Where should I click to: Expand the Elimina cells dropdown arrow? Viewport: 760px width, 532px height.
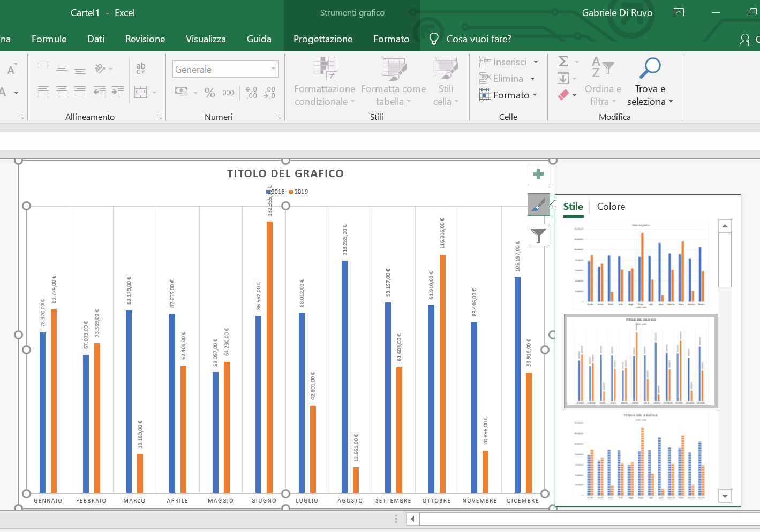pyautogui.click(x=532, y=79)
